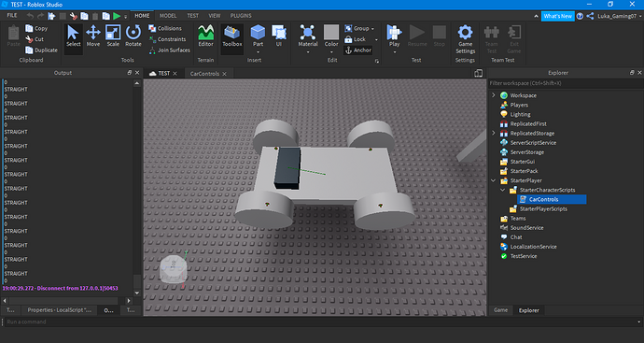This screenshot has width=644, height=343.
Task: Close the Explorer panel
Action: pos(639,73)
